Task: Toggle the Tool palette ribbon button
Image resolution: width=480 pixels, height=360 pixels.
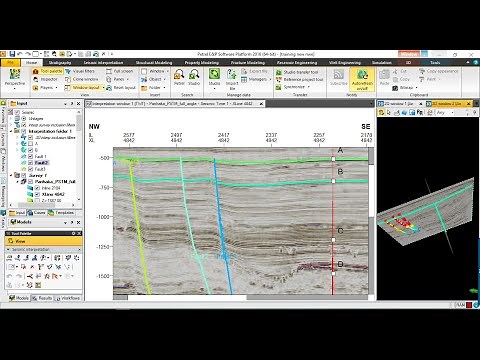Action: click(x=47, y=71)
